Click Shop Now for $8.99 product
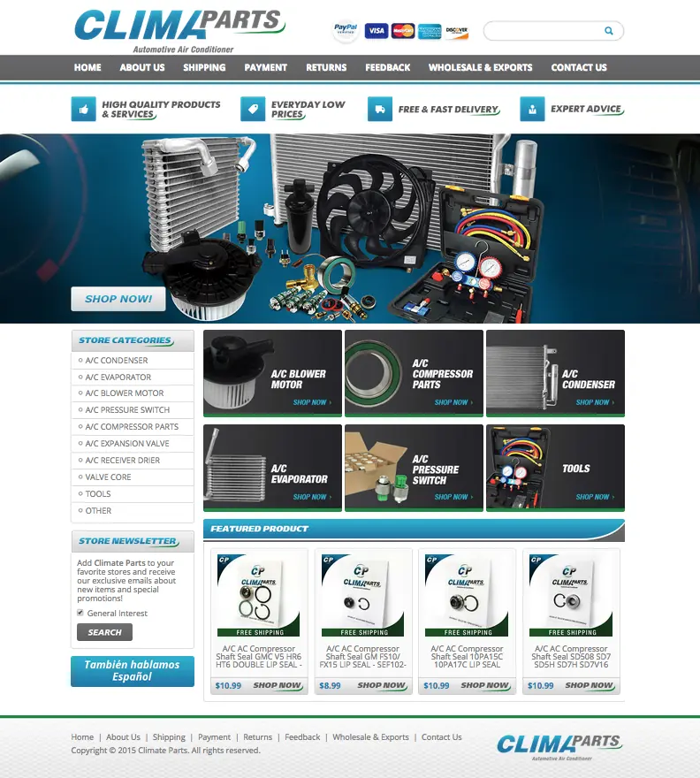 click(x=382, y=685)
